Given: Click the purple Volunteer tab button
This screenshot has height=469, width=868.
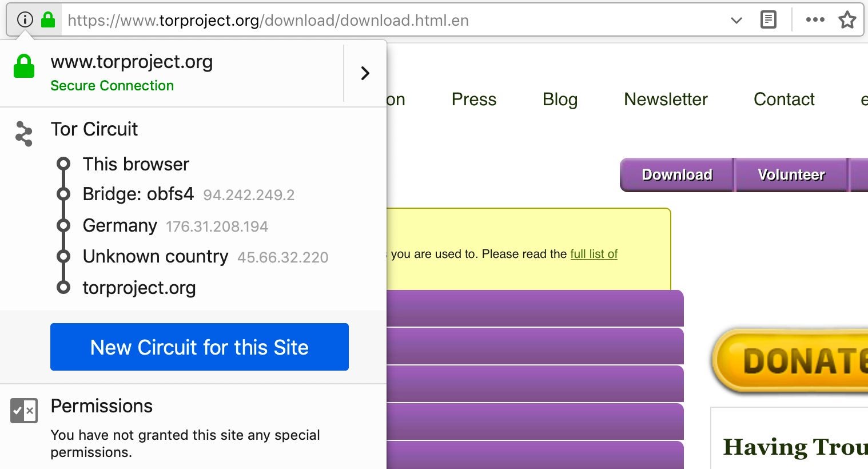Looking at the screenshot, I should pos(791,175).
